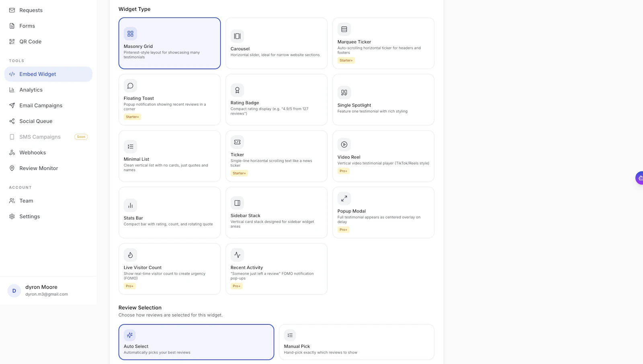Viewport: 643px width, 364px height.
Task: Click the Rating Badge award icon
Action: point(237,90)
